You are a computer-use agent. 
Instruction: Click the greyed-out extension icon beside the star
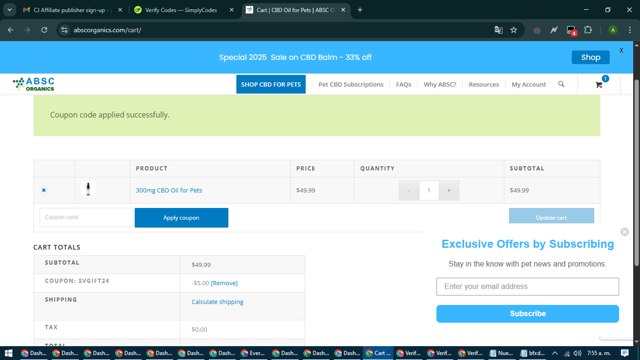click(x=537, y=30)
